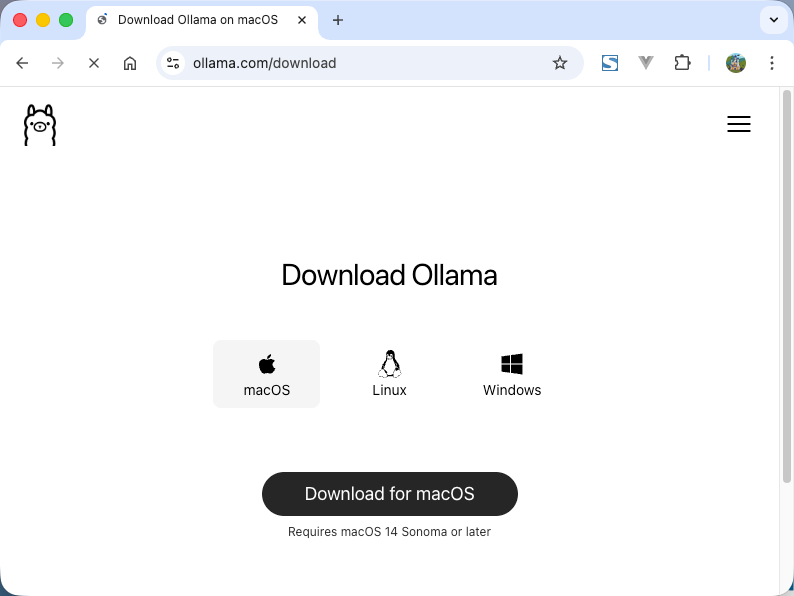Open the Extensions puzzle menu

coord(682,63)
